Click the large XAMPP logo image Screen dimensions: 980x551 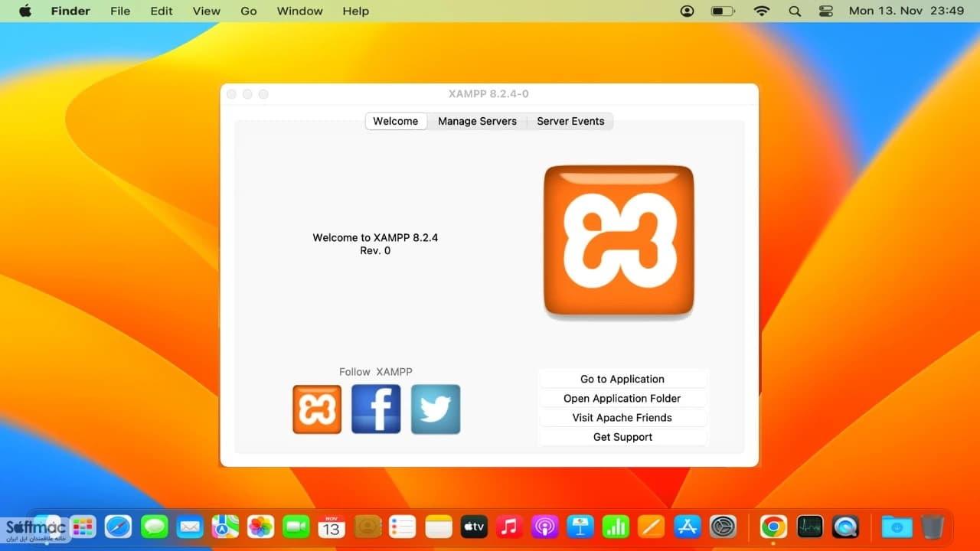[619, 240]
